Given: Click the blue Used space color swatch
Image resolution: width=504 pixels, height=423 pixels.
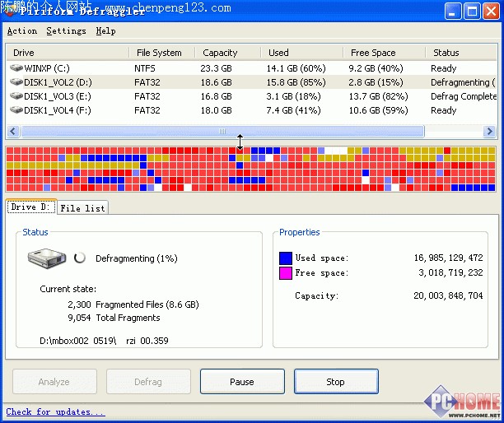Looking at the screenshot, I should (x=285, y=258).
